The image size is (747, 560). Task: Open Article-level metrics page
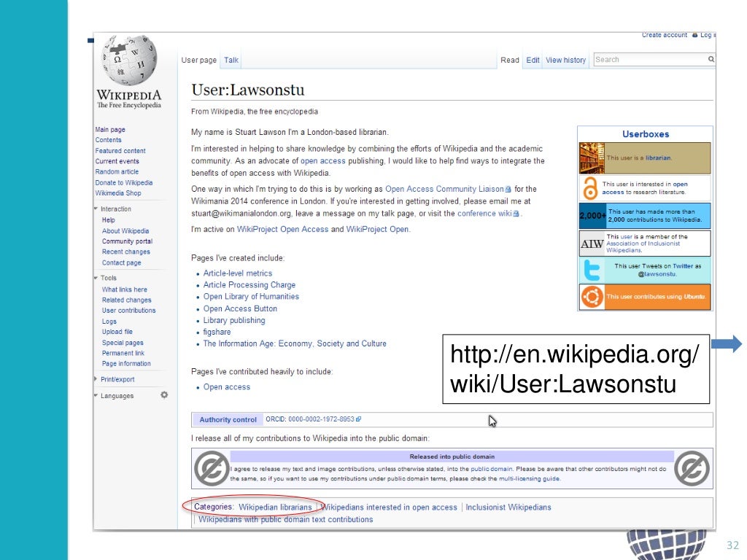(238, 273)
